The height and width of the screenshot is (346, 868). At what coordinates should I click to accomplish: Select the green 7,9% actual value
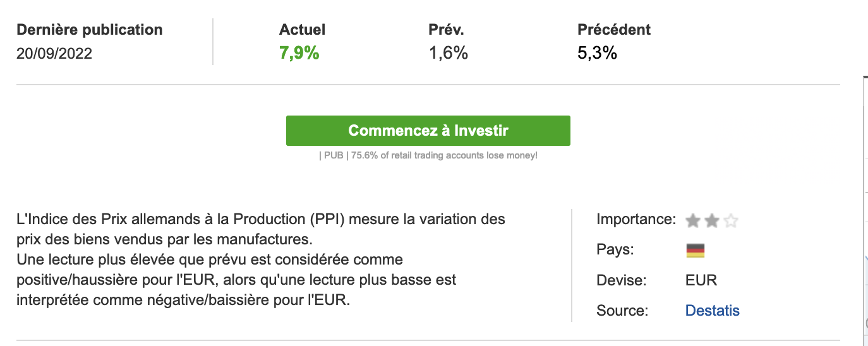[299, 53]
